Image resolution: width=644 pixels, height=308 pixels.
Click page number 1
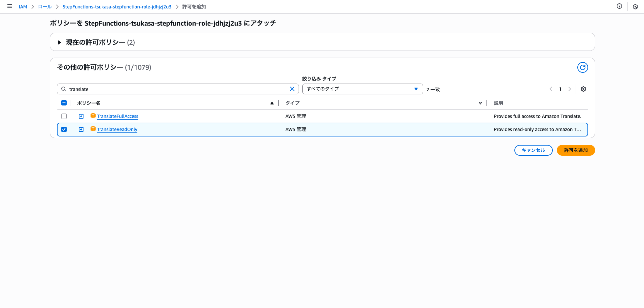(560, 89)
